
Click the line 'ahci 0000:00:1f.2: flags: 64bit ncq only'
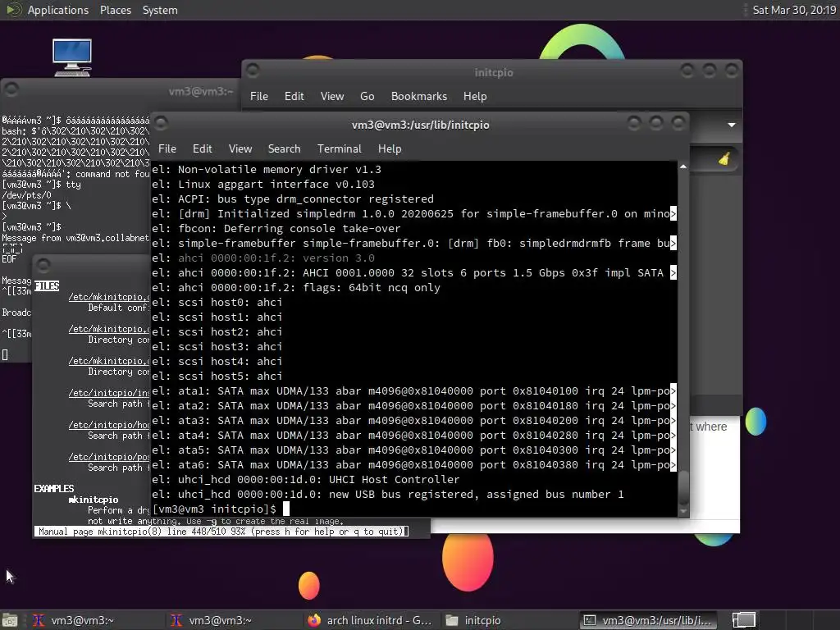click(296, 288)
